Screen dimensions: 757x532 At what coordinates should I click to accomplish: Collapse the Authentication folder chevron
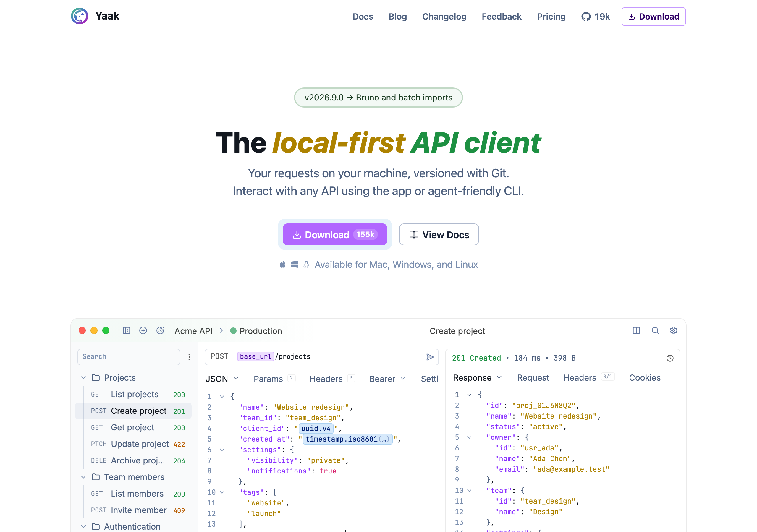[x=83, y=527]
